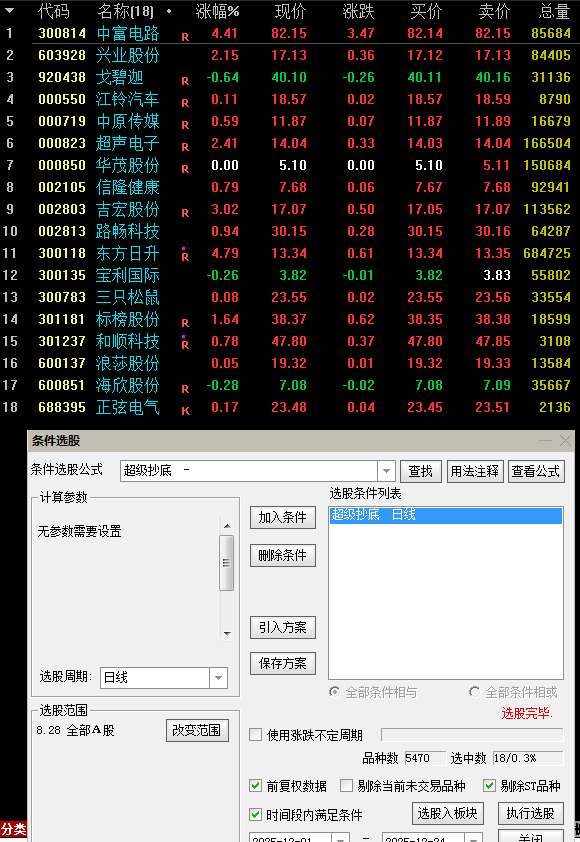Select stock row 002813 路畅科技
This screenshot has height=842, width=580.
pos(290,231)
